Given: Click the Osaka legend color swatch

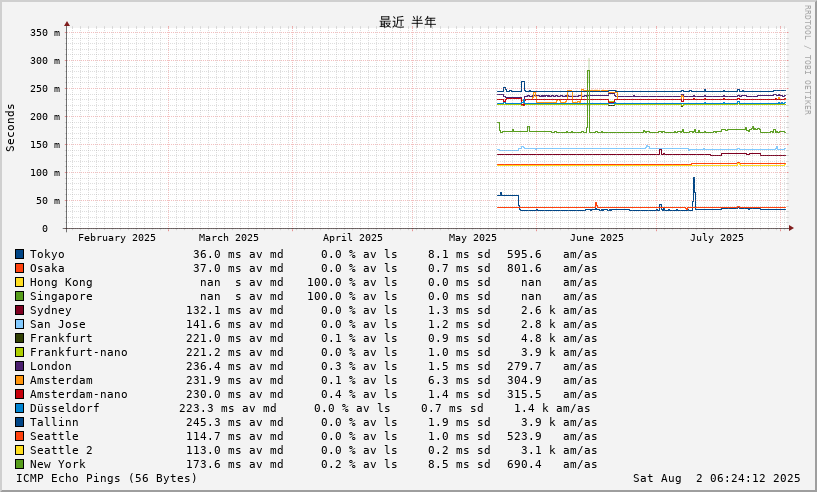Looking at the screenshot, I should tap(19, 268).
